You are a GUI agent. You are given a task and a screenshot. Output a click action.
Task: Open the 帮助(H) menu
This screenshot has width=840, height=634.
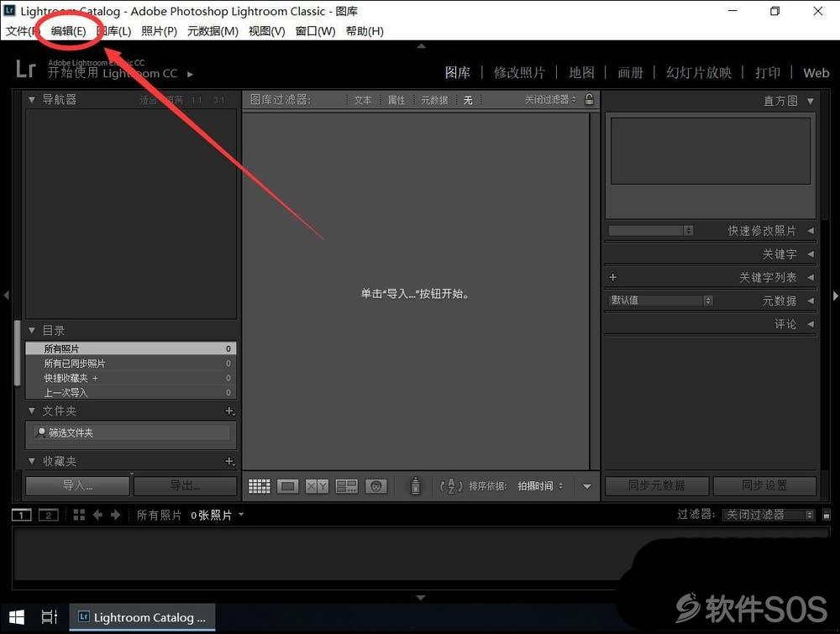(x=365, y=31)
